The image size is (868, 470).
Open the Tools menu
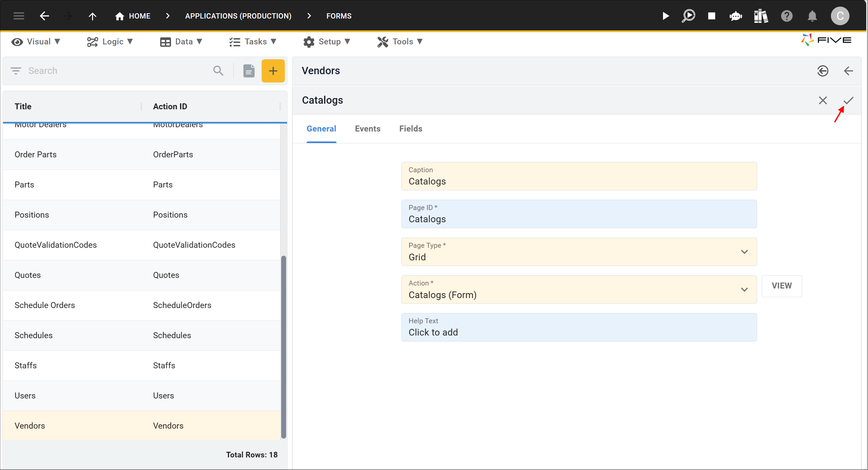[400, 41]
